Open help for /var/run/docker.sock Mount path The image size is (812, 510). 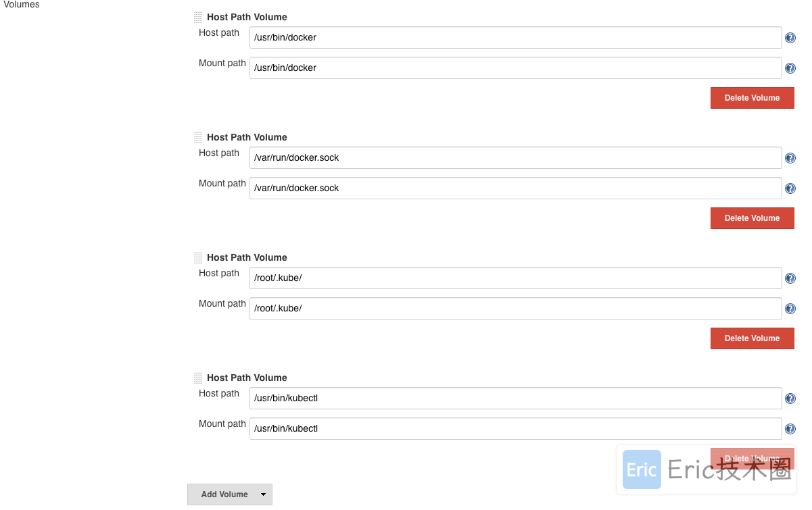click(790, 188)
